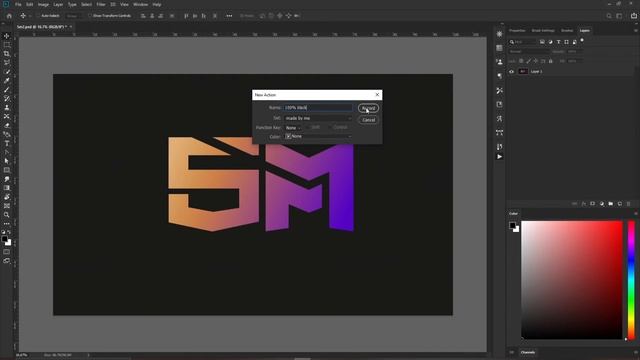Toggle lock transparent pixels
The width and height of the screenshot is (640, 360).
tap(521, 61)
